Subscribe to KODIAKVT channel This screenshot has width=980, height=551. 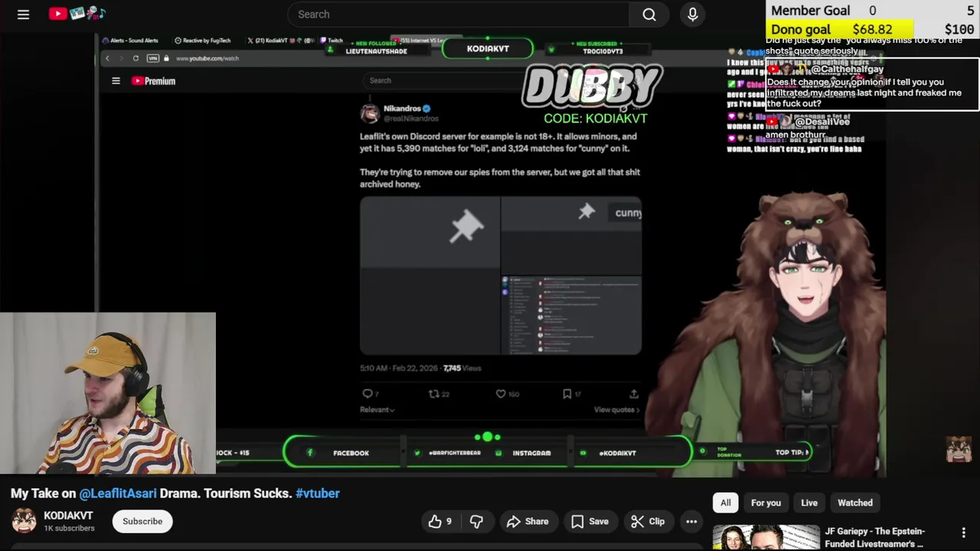click(142, 521)
